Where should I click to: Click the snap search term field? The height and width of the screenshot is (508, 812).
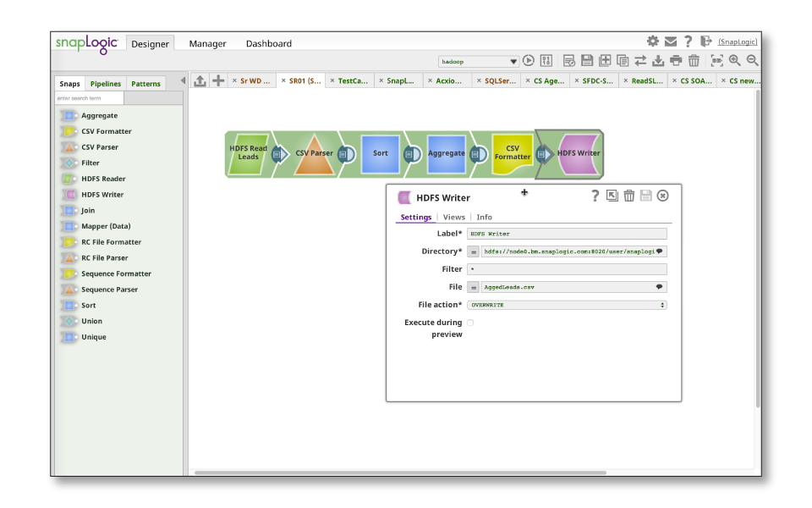[89, 98]
